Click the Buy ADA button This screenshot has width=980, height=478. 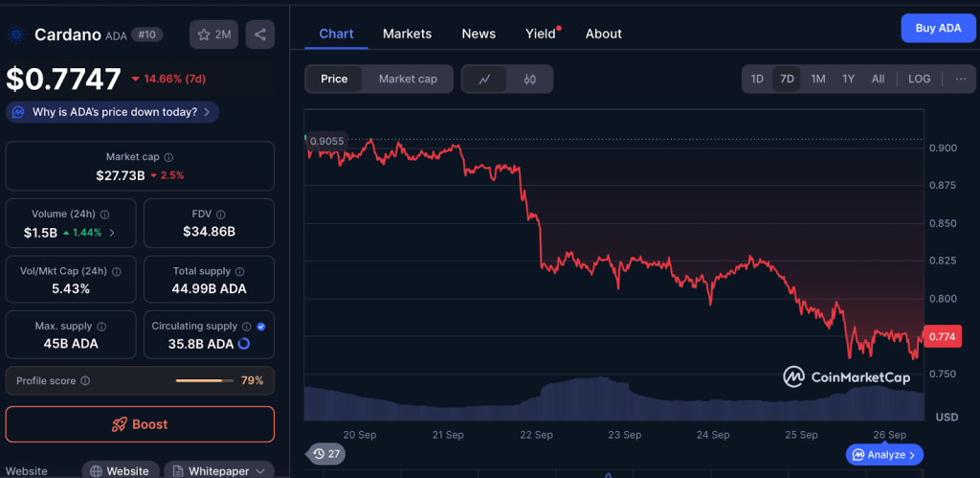938,28
